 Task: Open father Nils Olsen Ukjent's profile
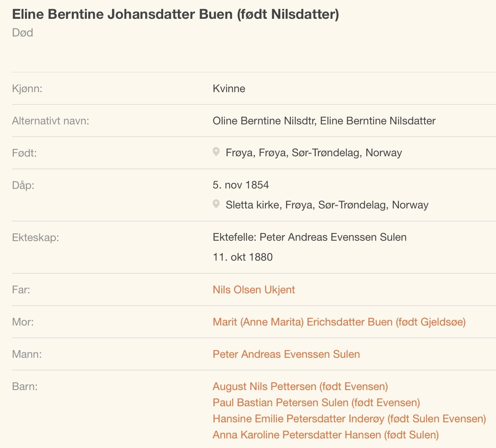(254, 289)
